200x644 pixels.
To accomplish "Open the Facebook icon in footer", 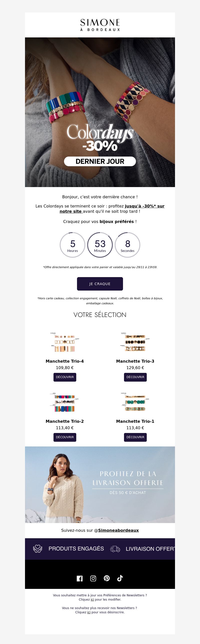I will click(79, 578).
